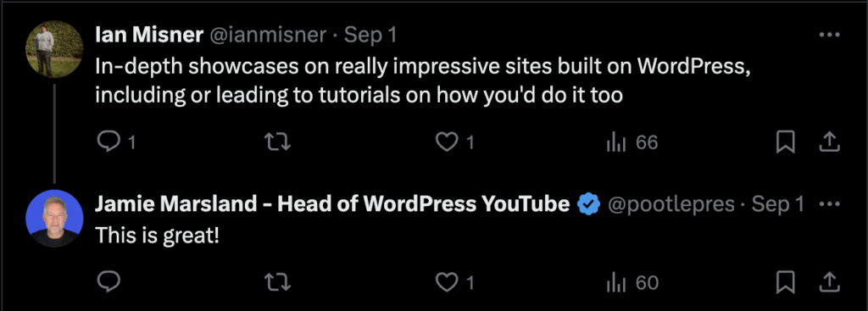Viewport: 868px width, 311px height.
Task: Open more options on Jamie Marsland's reply
Action: [x=829, y=205]
